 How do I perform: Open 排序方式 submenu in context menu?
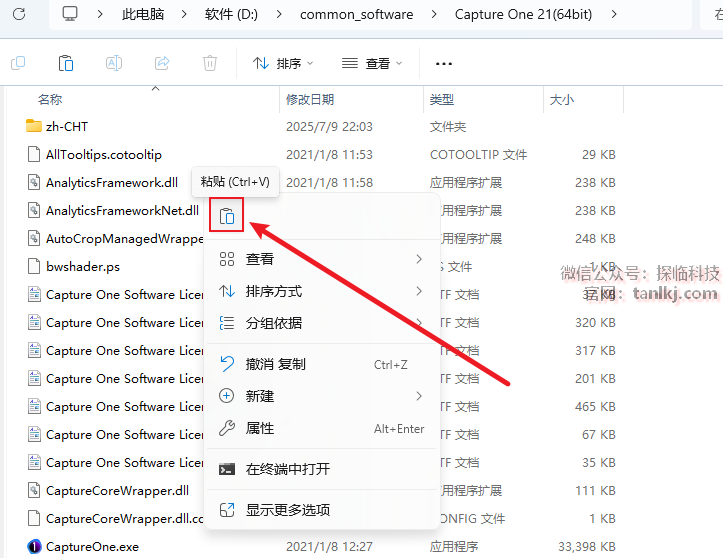coord(321,291)
